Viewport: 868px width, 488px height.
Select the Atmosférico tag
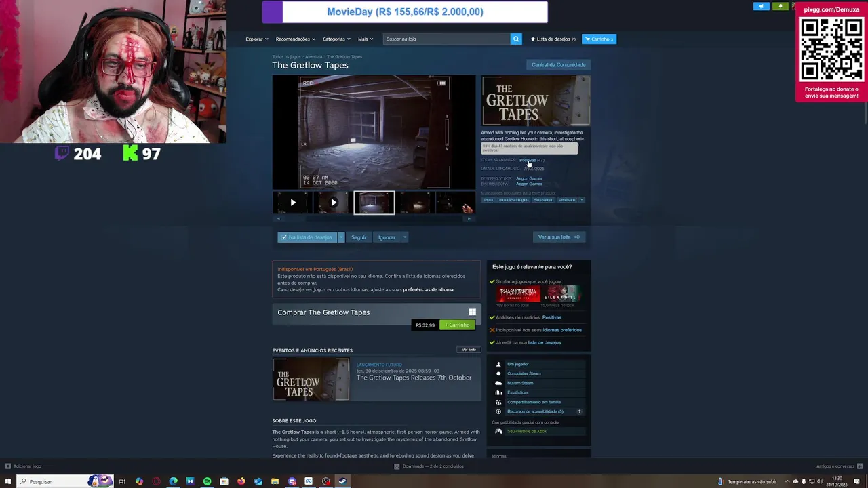(543, 200)
